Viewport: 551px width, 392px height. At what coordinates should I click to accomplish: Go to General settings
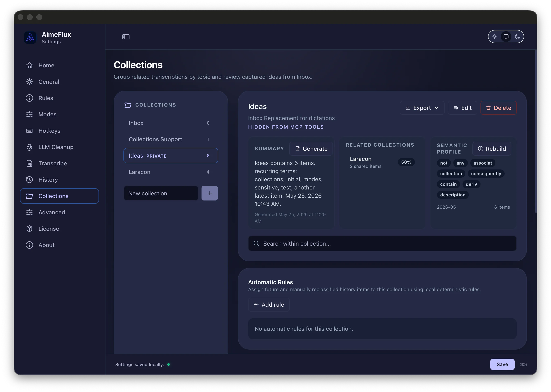pyautogui.click(x=59, y=82)
